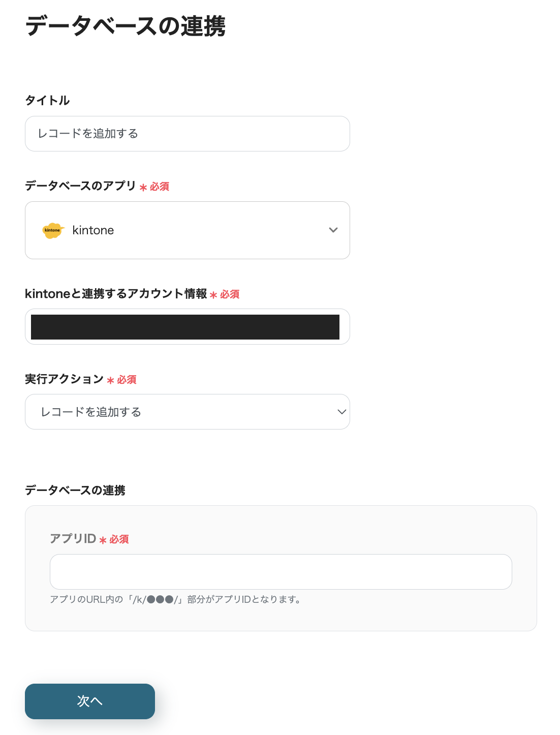Click the データベースの連携 page heading
Image resolution: width=560 pixels, height=735 pixels.
coord(126,26)
